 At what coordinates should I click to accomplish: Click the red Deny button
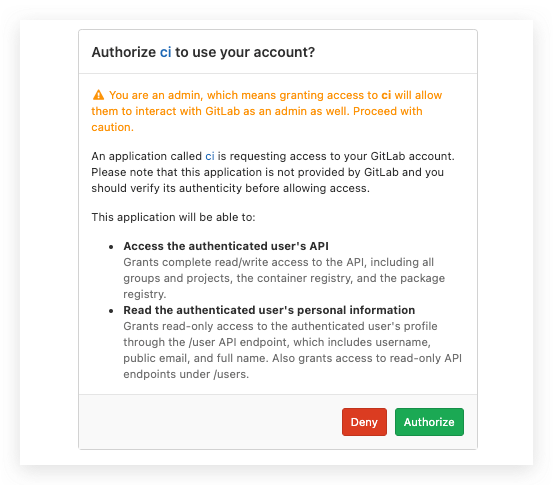pos(364,422)
